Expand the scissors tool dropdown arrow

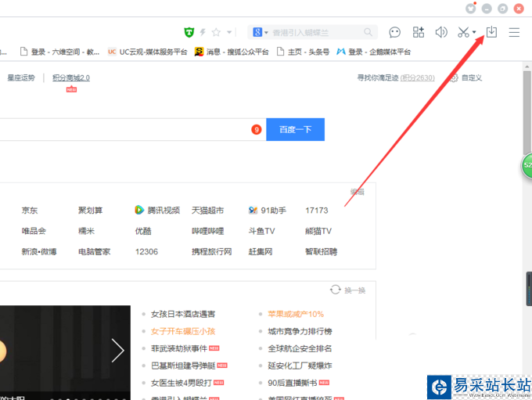[x=474, y=32]
